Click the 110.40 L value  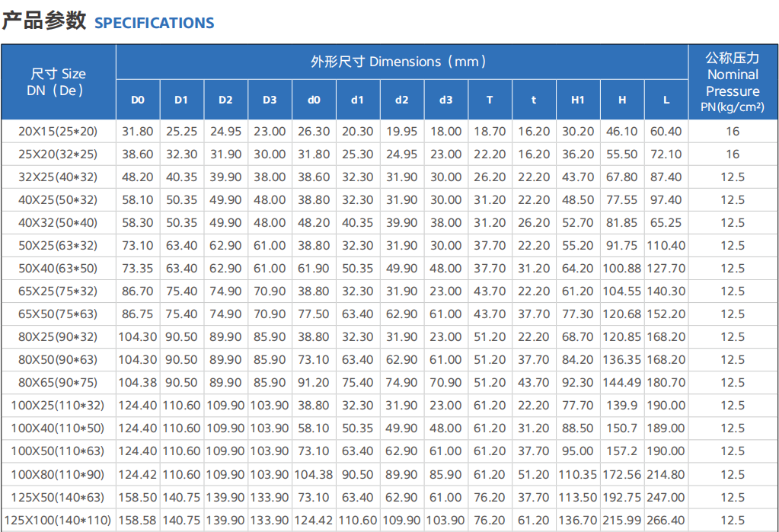click(666, 246)
